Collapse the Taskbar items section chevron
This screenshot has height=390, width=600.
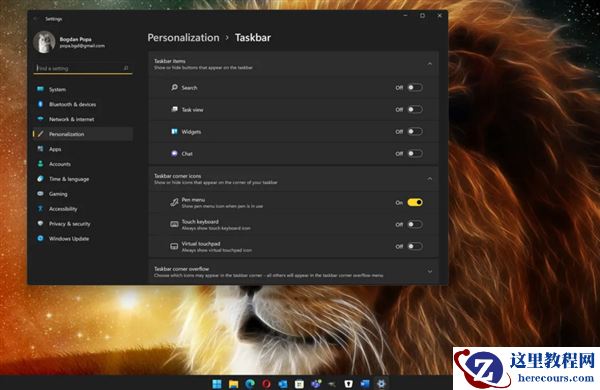point(430,64)
